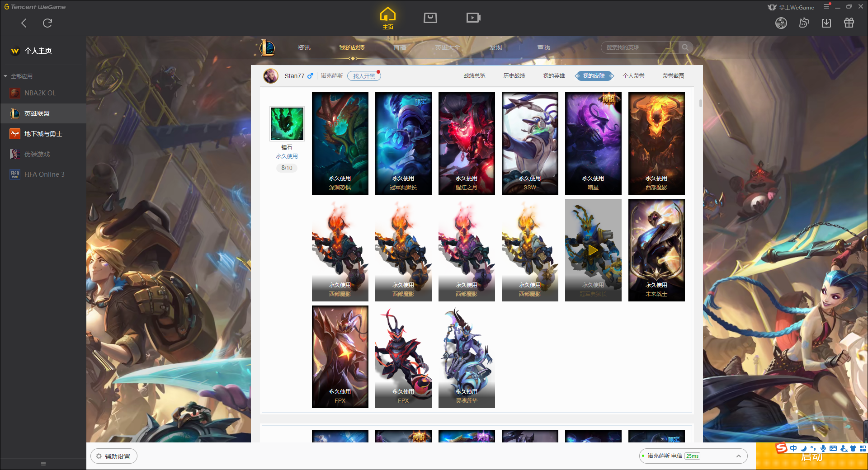This screenshot has height=470, width=868.
Task: Focus the 搜索我的英雄 search field
Action: pyautogui.click(x=640, y=47)
